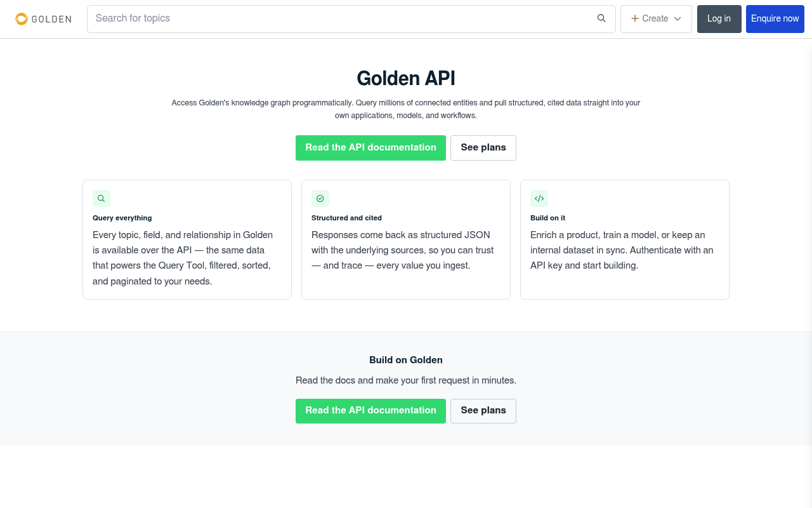Image resolution: width=812 pixels, height=508 pixels.
Task: Open bottom Read the API documentation button
Action: click(370, 411)
